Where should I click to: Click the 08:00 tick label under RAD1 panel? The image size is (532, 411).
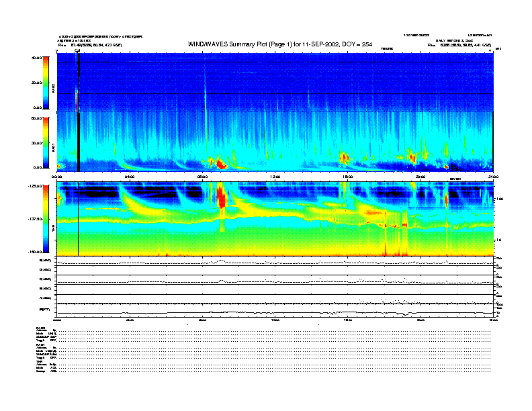tap(202, 177)
